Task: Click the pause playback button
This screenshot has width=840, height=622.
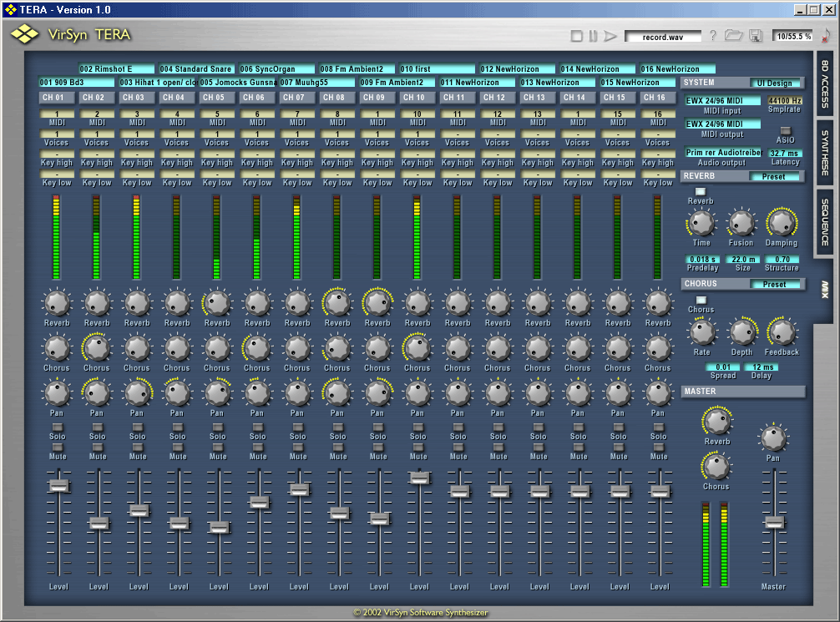Action: pyautogui.click(x=593, y=36)
